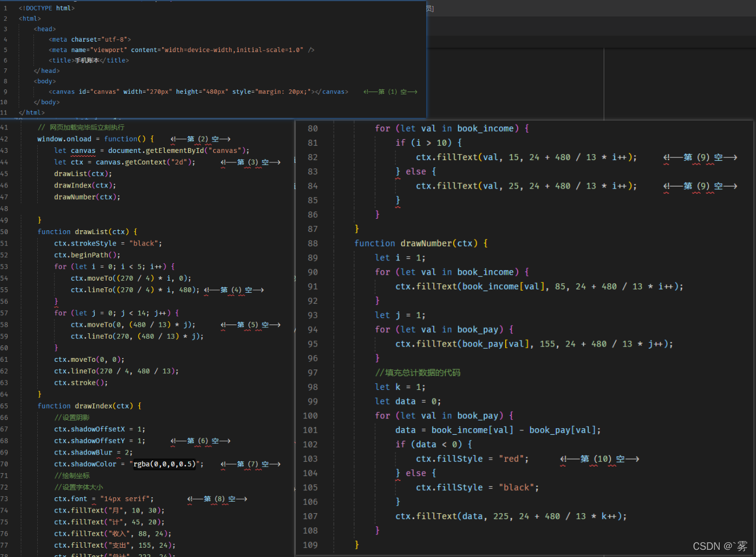Viewport: 756px width, 557px height.
Task: Click ctx.fillText(val, 15, ...) on line 82
Action: [x=526, y=157]
